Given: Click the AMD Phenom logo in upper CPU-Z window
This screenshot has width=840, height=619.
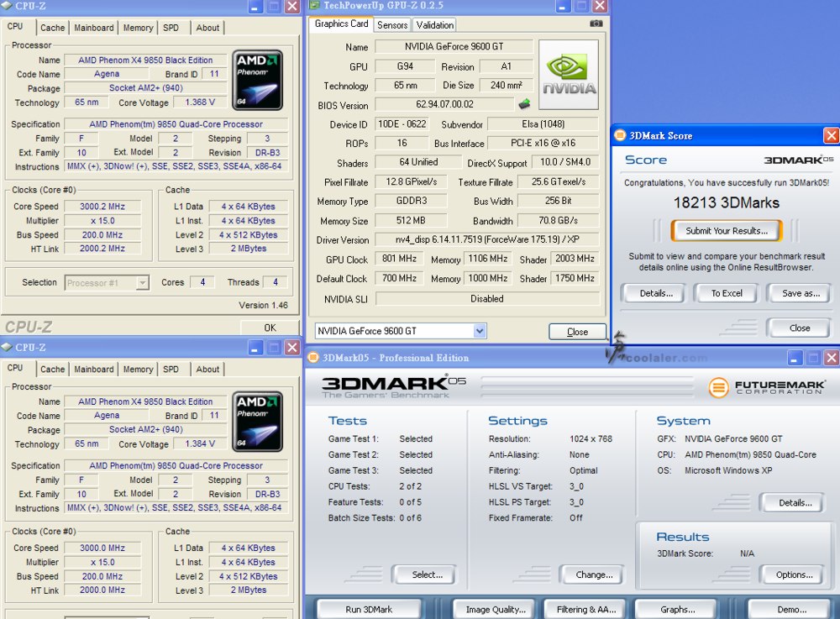Looking at the screenshot, I should 257,81.
